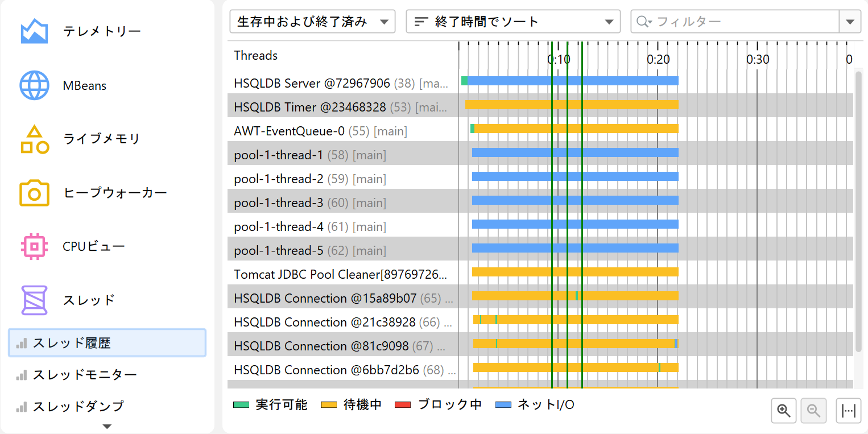Screen dimensions: 868x434
Task: Click the vertical scrollbar of thread list
Action: 858,210
